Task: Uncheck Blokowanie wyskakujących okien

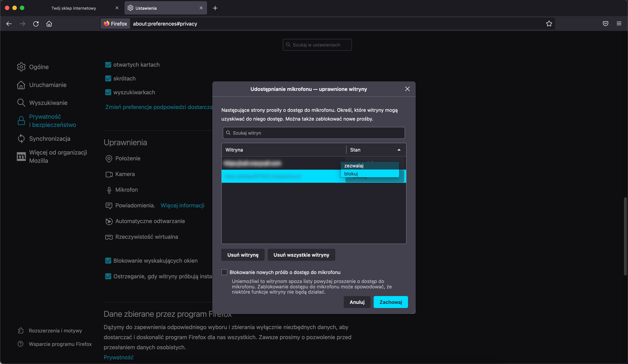Action: tap(108, 261)
